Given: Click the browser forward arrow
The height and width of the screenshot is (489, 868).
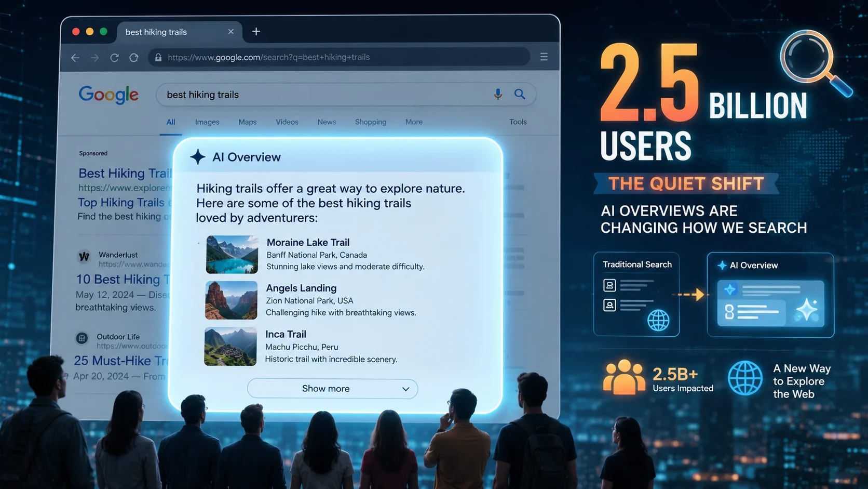Looking at the screenshot, I should [x=94, y=58].
